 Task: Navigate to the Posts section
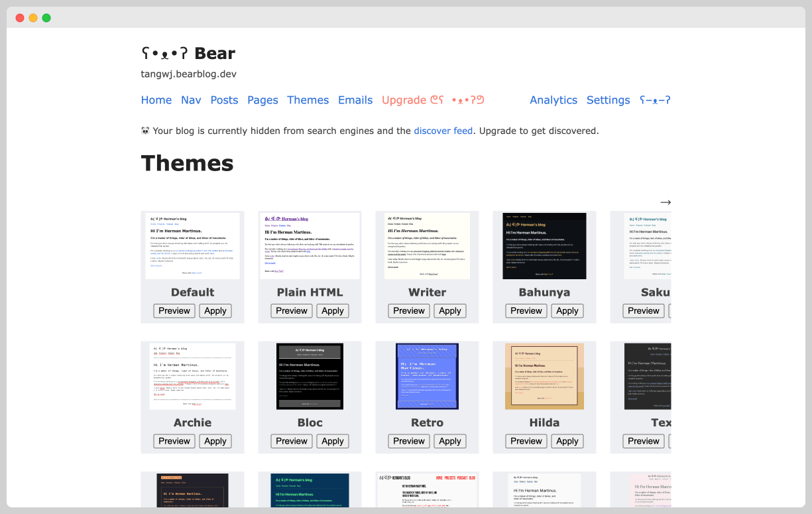224,100
